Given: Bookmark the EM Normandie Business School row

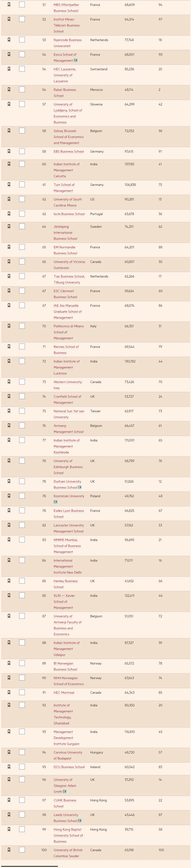Looking at the screenshot, I should (x=9, y=247).
